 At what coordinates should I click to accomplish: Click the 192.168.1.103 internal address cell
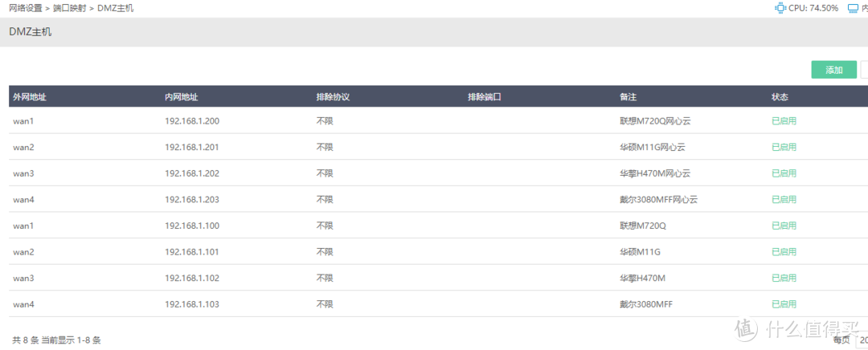[x=192, y=304]
